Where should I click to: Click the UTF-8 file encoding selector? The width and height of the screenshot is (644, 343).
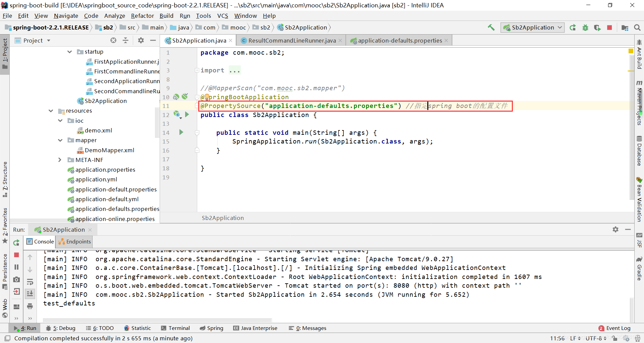pos(596,338)
